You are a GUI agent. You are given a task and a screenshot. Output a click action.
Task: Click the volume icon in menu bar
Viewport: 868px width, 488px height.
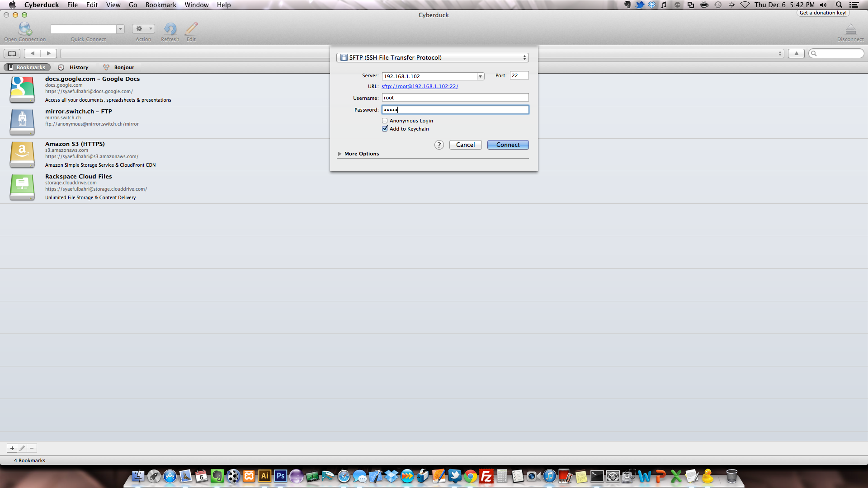[x=823, y=5]
